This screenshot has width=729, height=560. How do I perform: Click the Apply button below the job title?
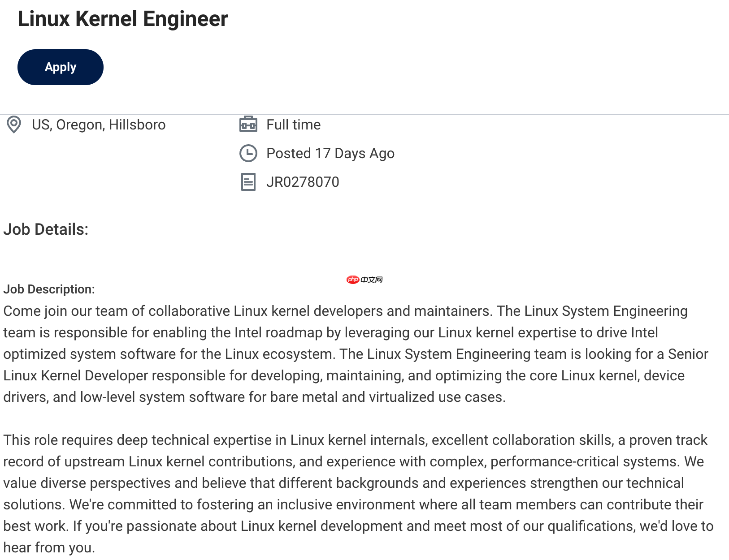coord(60,67)
